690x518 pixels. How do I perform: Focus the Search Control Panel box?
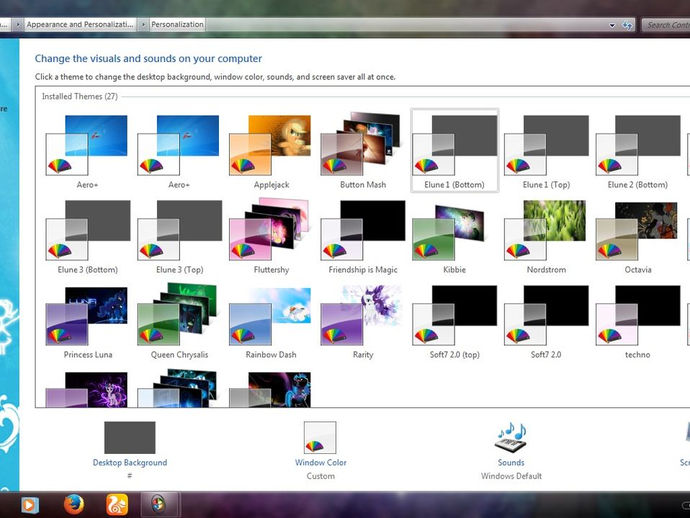point(666,25)
